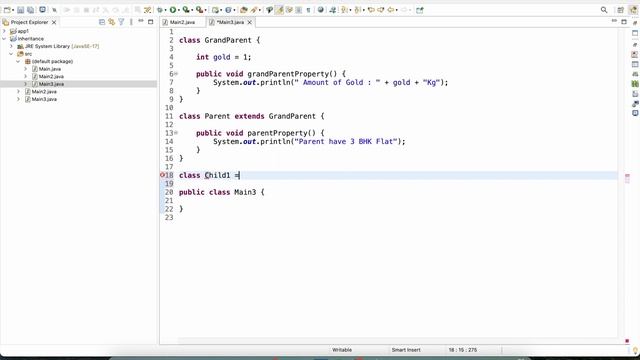Toggle Word Wrap toolbar icon
The height and width of the screenshot is (360, 640).
pyautogui.click(x=289, y=10)
